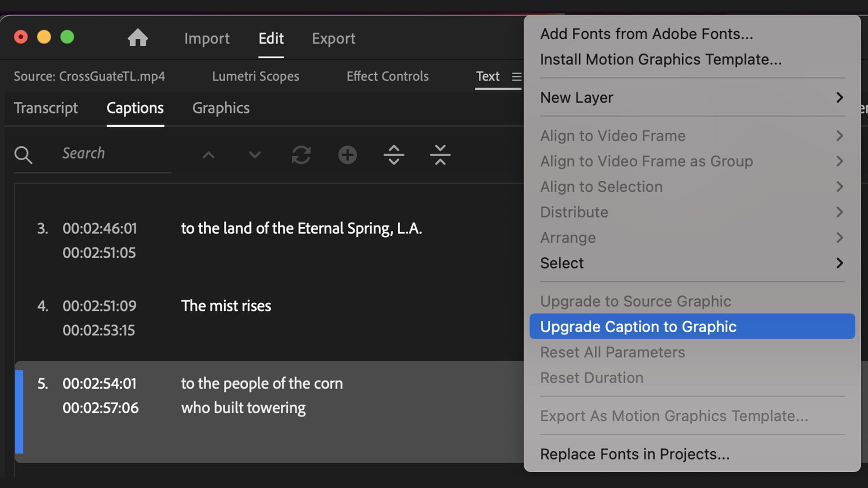
Task: Click Replace Fonts in Projects
Action: coord(634,454)
